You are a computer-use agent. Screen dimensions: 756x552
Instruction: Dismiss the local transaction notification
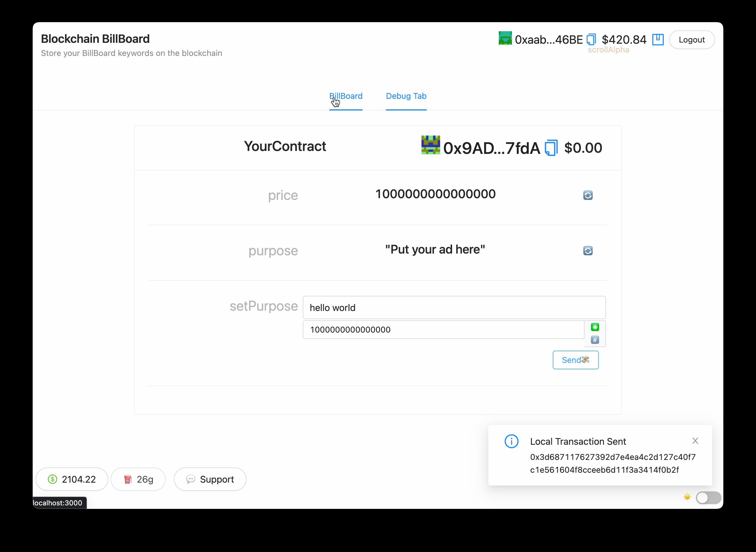pyautogui.click(x=696, y=441)
